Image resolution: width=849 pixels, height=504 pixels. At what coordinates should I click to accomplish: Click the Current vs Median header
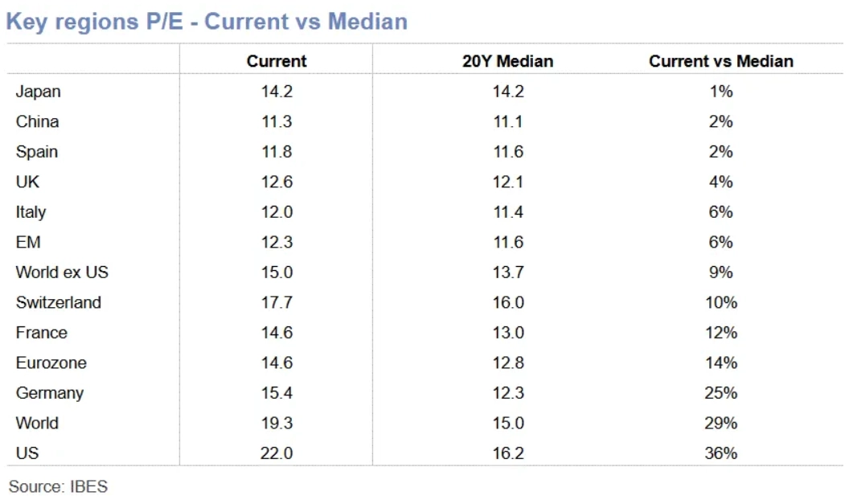[721, 61]
